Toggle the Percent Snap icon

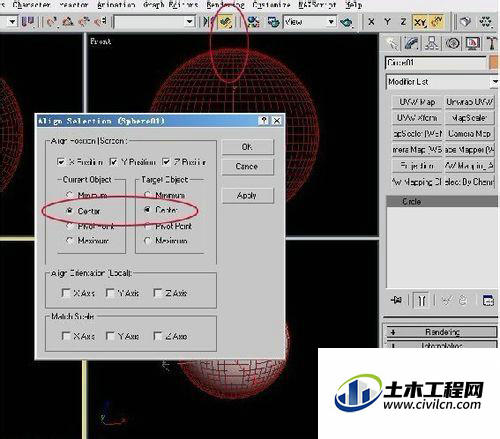pos(84,22)
